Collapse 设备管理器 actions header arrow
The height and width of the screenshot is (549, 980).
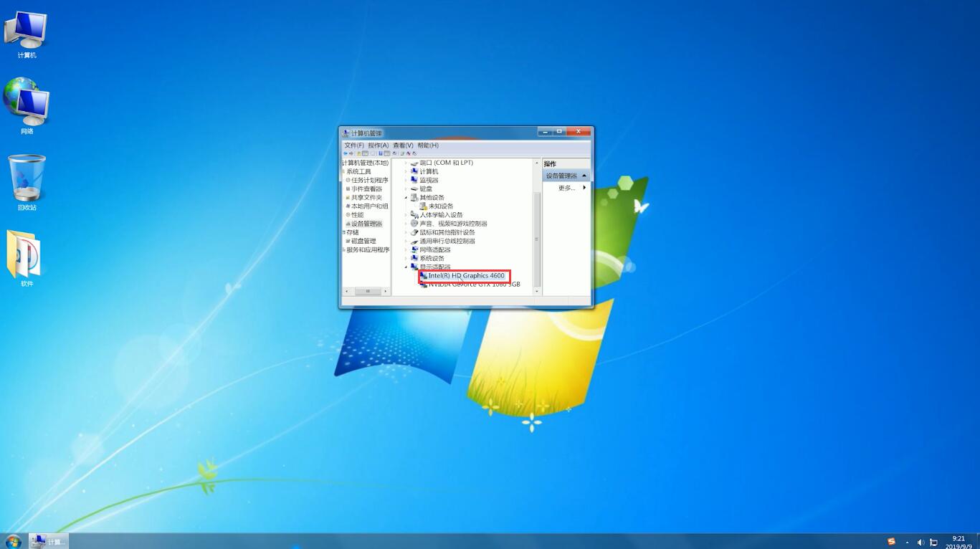584,176
